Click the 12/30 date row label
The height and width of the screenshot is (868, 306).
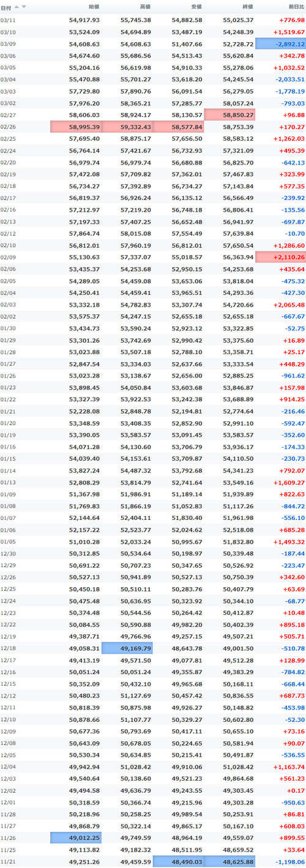point(8,552)
